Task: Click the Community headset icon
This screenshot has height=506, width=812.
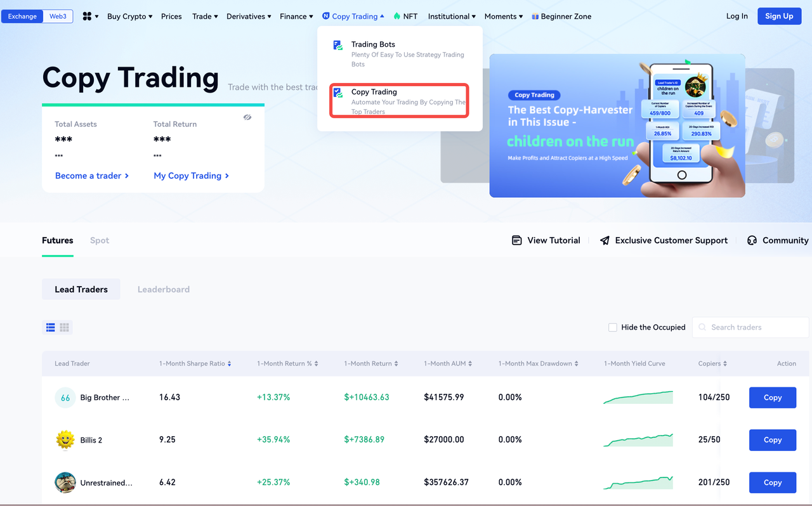Action: click(x=752, y=240)
